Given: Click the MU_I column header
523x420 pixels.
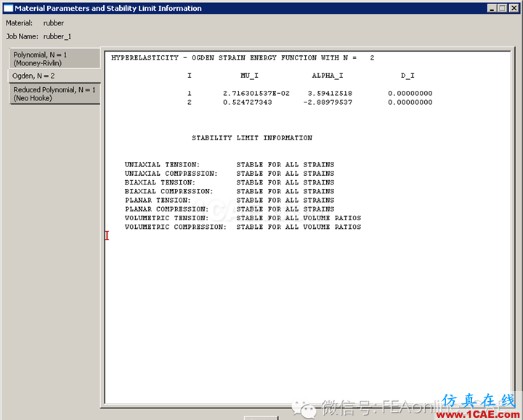Looking at the screenshot, I should 249,76.
